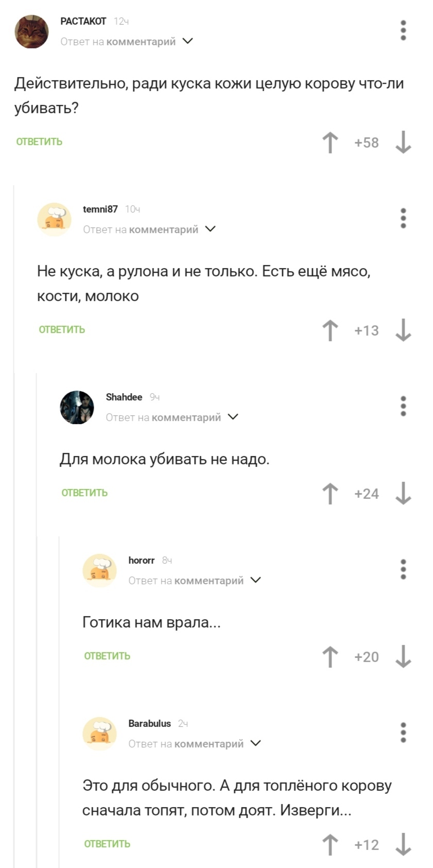
Task: Downvote Barabulus's comment
Action: click(403, 845)
